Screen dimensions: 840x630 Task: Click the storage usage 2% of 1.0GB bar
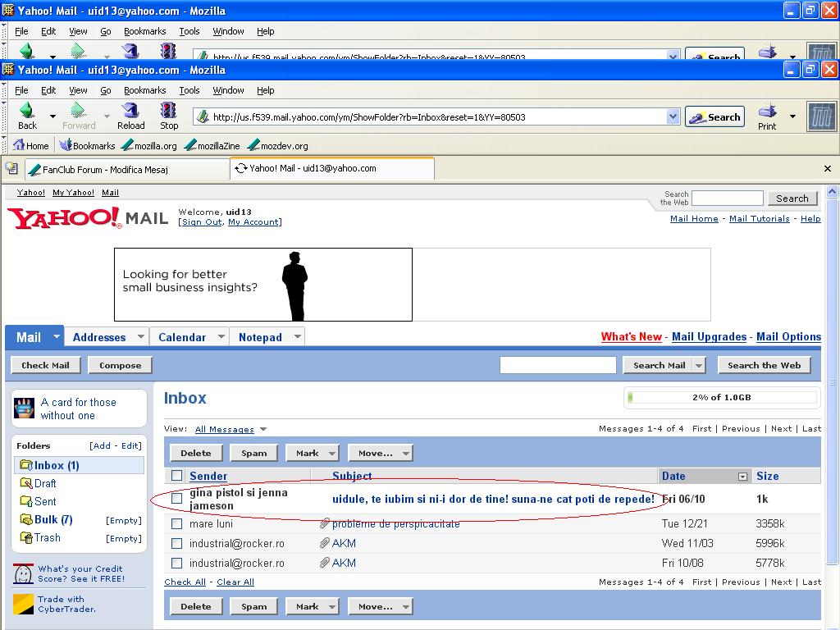(721, 397)
